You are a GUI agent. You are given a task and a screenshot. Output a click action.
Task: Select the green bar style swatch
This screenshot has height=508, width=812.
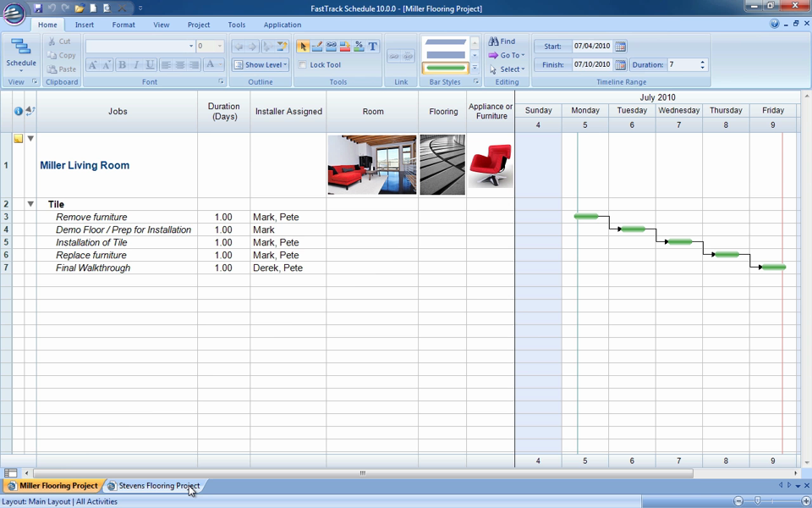[446, 68]
